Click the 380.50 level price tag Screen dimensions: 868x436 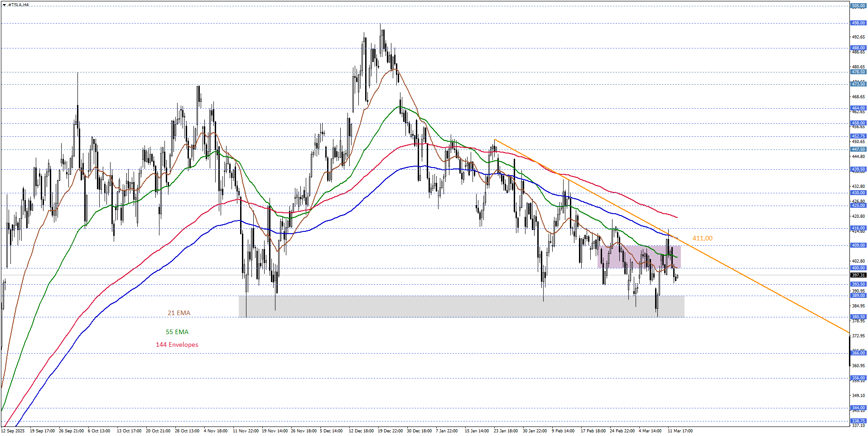click(858, 317)
